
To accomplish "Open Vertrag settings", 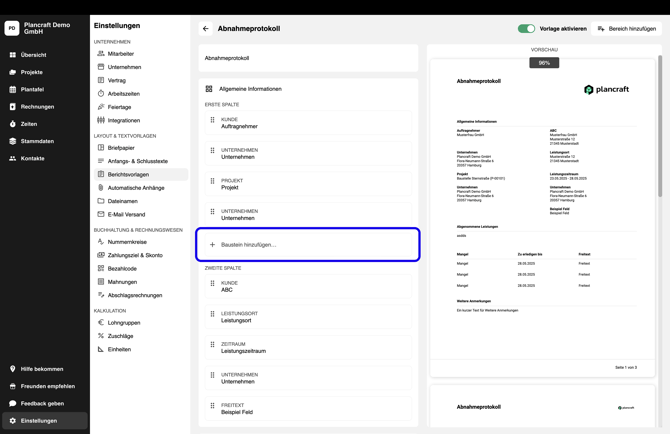I will pyautogui.click(x=141, y=80).
